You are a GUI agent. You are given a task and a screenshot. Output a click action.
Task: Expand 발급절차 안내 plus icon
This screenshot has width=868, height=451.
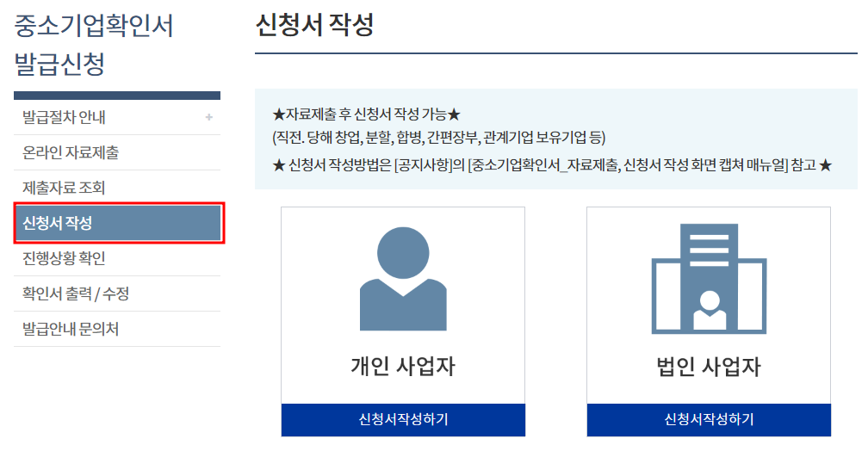[x=208, y=117]
